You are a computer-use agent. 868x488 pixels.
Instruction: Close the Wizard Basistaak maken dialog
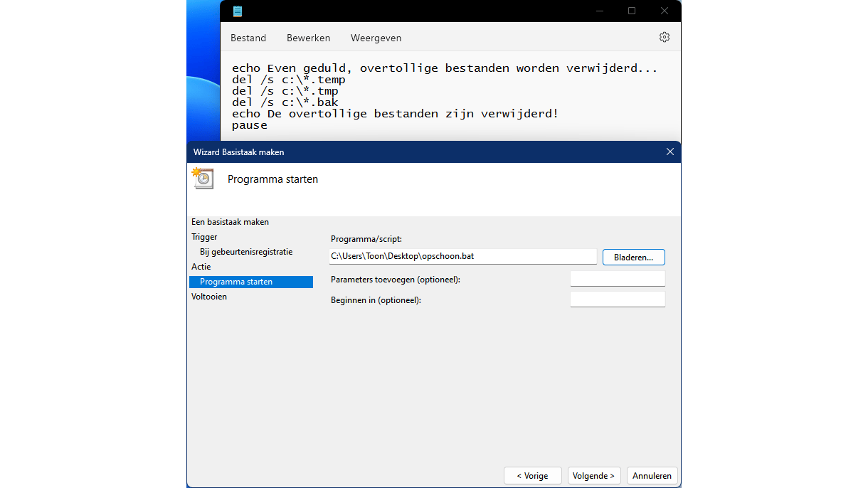(669, 152)
